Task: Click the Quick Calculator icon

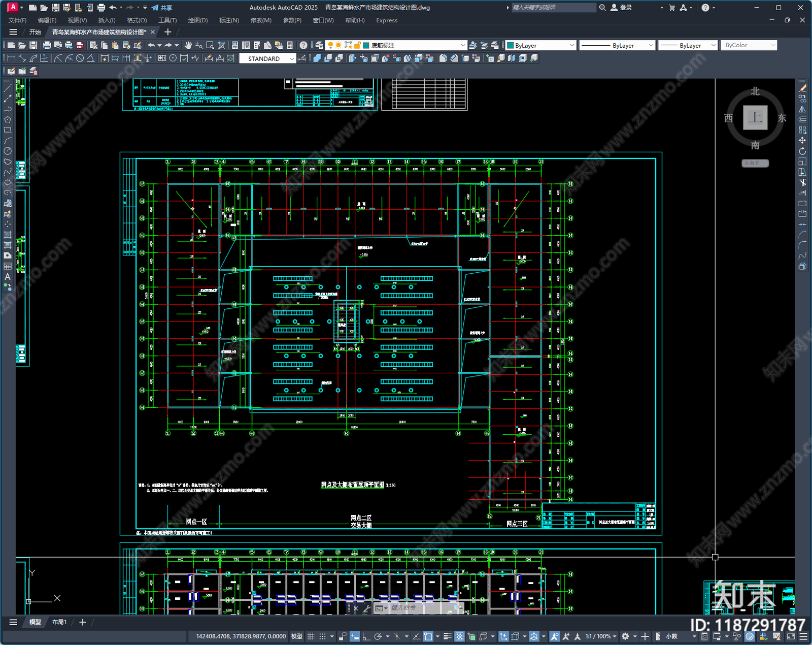Action: point(290,45)
